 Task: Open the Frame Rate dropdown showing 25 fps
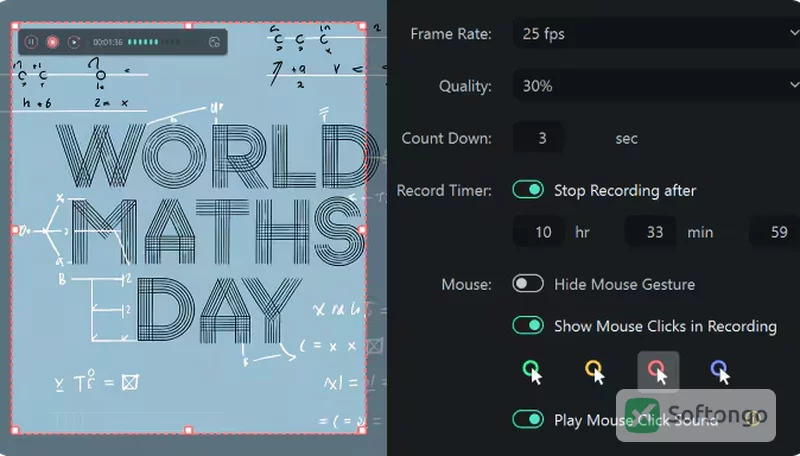pos(656,34)
